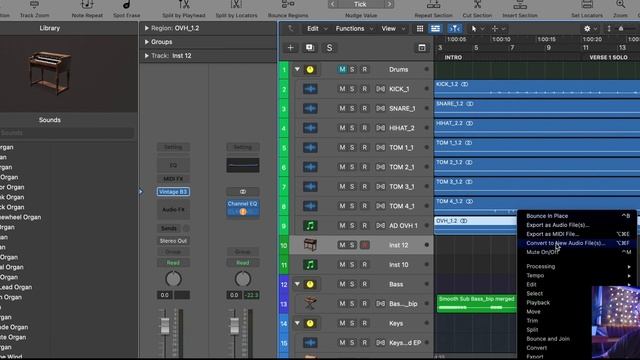Click the Zoom toolbar icon

tap(620, 5)
